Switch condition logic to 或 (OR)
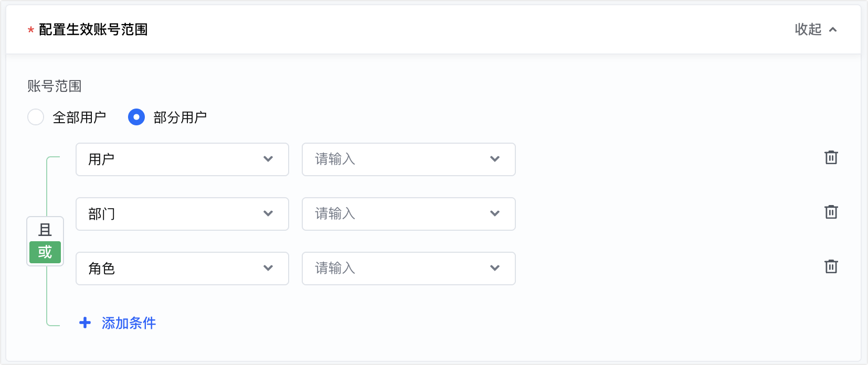 coord(45,252)
